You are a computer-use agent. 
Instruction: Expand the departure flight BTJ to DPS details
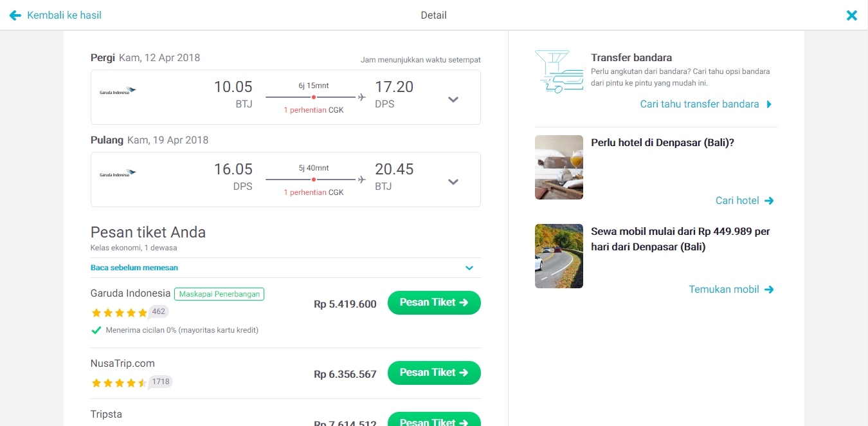click(453, 99)
